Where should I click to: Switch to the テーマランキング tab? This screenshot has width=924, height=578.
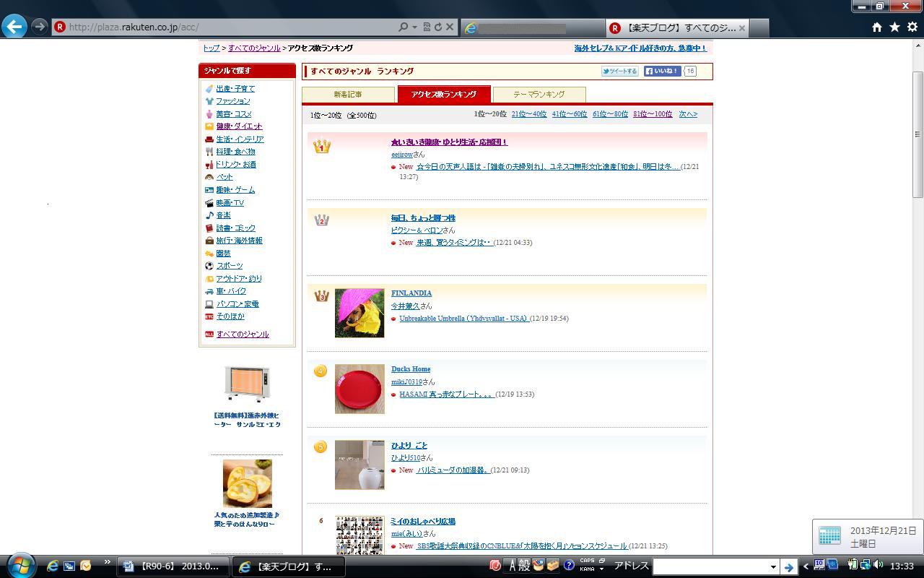[539, 95]
